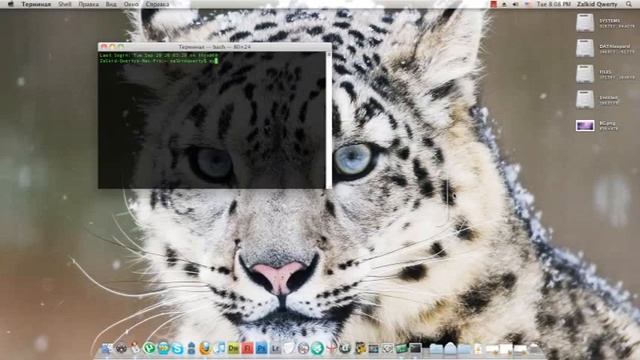640x360 pixels.
Task: Click the yellow and black dock icon
Action: (360, 348)
